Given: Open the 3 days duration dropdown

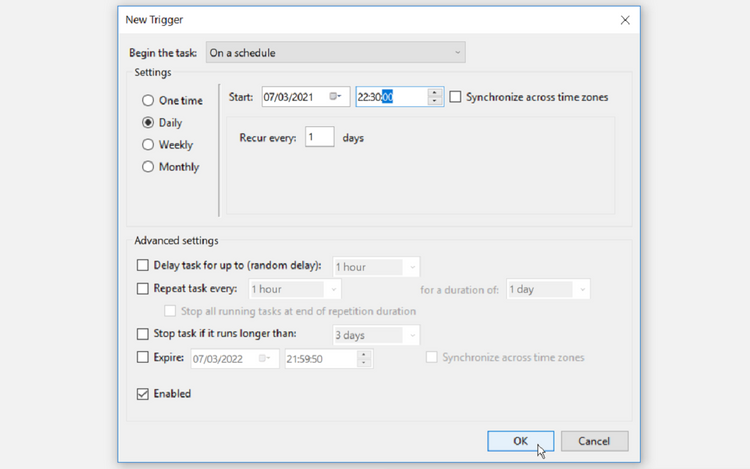Looking at the screenshot, I should (x=375, y=335).
